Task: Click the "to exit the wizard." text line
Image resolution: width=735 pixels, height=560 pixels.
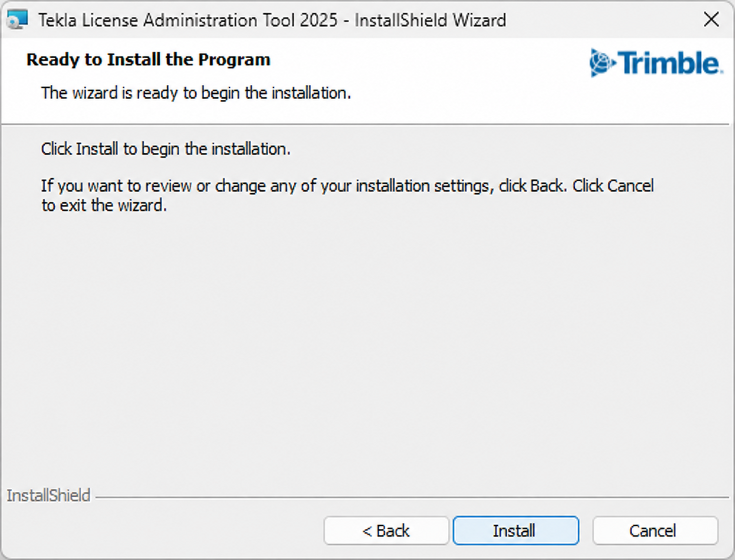Action: coord(104,206)
